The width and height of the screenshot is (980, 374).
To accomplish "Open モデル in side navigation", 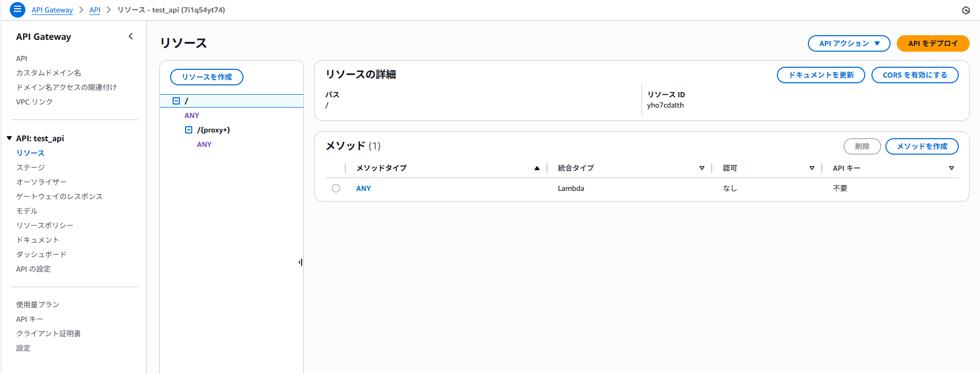I will click(27, 211).
